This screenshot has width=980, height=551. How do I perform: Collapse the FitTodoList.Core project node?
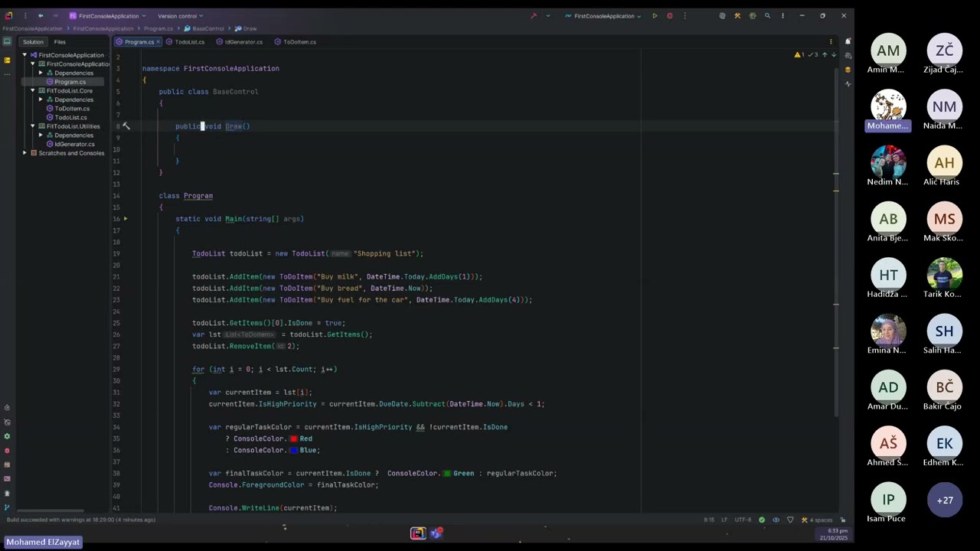[32, 90]
